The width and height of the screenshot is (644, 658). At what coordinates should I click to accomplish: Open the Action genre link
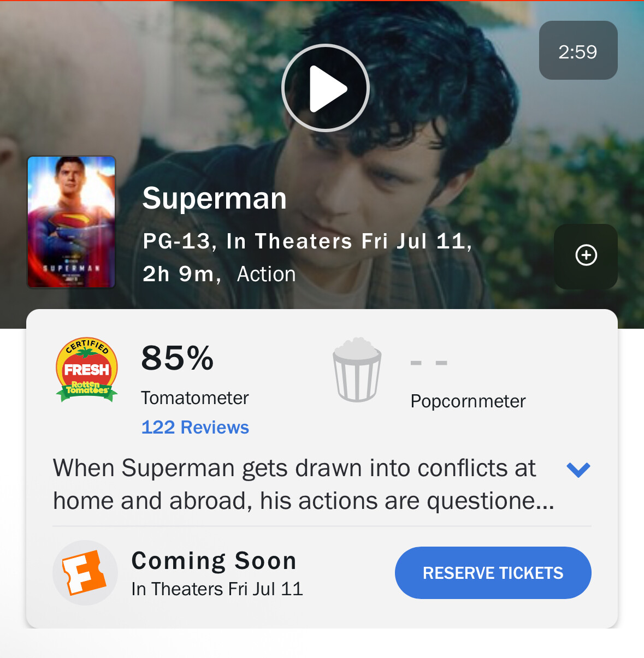(x=266, y=274)
